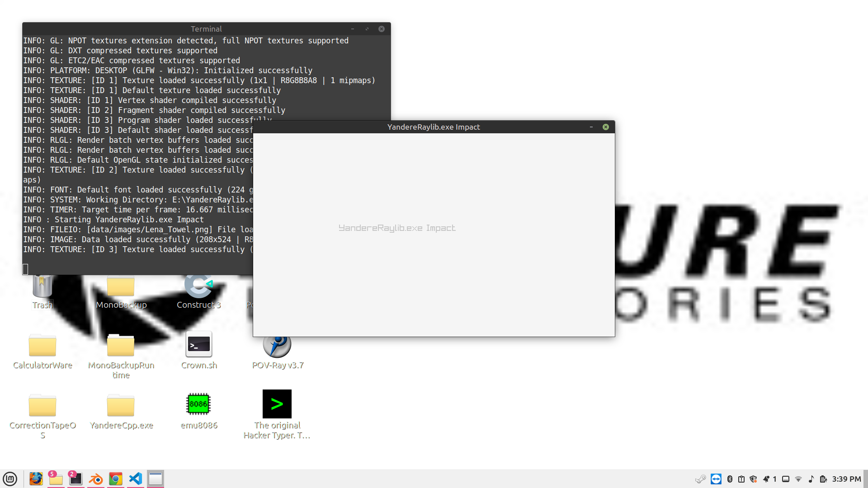Open the Bluetooth tray indicator
Image resolution: width=868 pixels, height=488 pixels.
point(730,479)
